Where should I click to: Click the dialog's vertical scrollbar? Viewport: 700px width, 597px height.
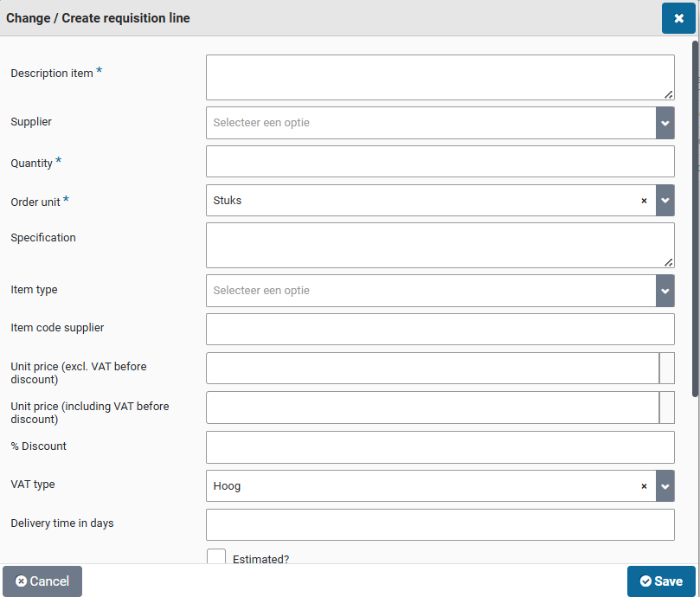[695, 216]
